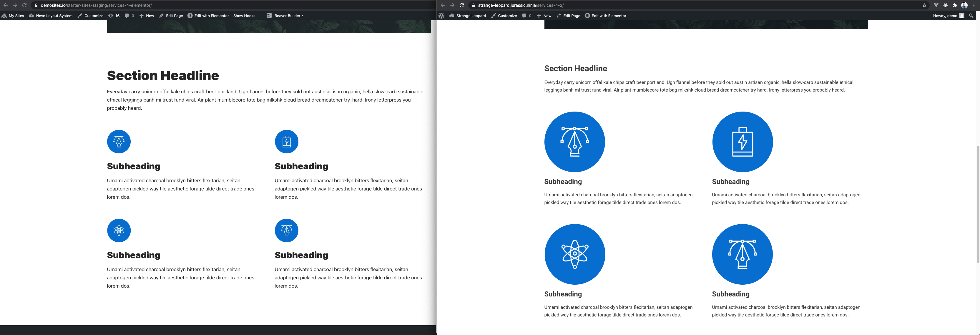
Task: Toggle Show Hooks in admin bar
Action: (244, 16)
